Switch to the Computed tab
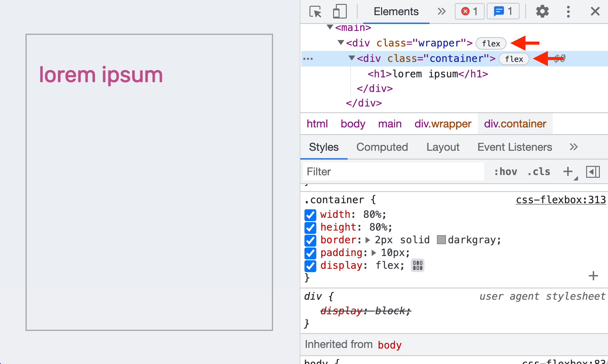The width and height of the screenshot is (608, 364). [x=382, y=147]
